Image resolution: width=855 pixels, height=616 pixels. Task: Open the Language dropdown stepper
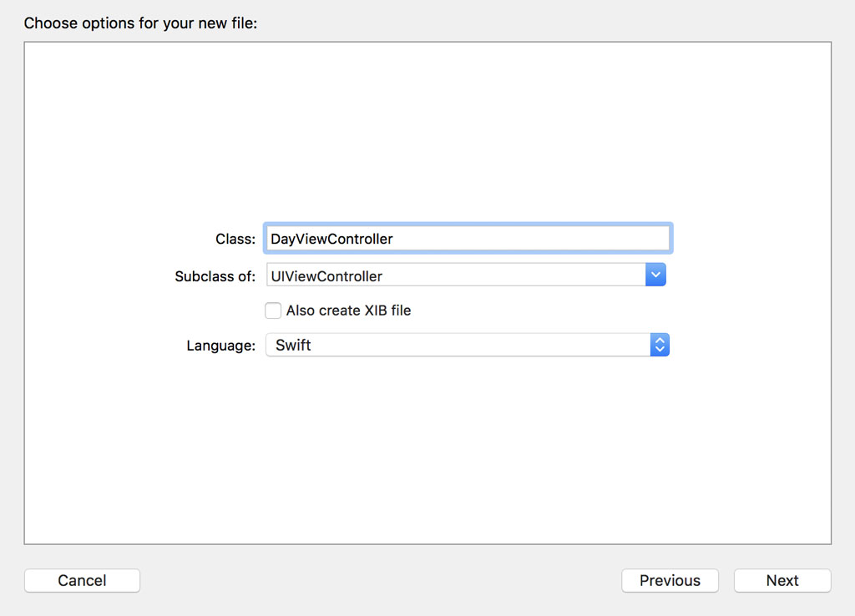[660, 344]
